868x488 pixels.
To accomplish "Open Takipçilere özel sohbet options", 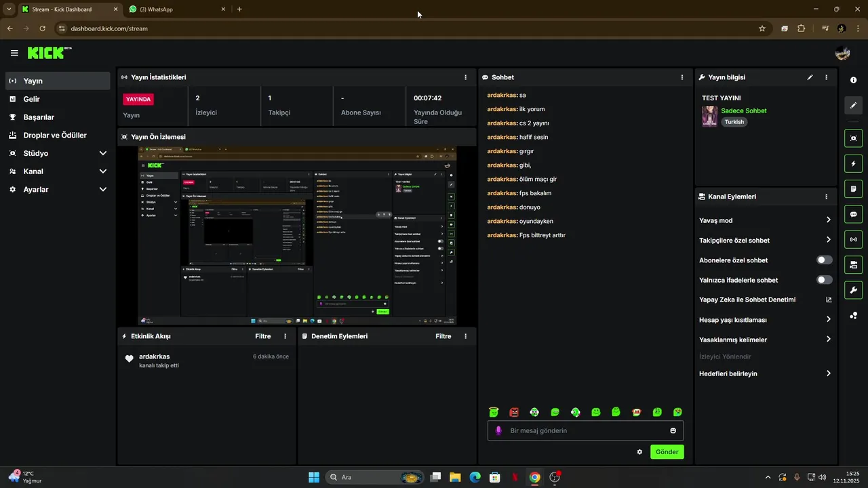I will [x=765, y=240].
